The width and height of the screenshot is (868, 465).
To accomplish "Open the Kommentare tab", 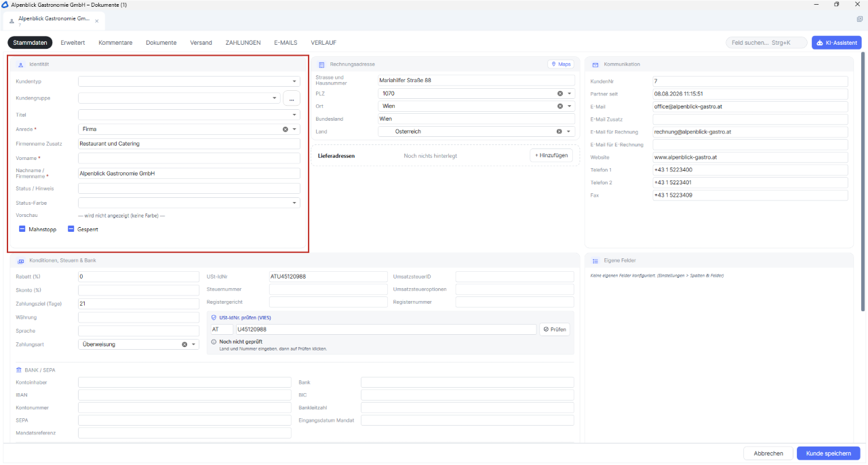I will click(x=115, y=43).
